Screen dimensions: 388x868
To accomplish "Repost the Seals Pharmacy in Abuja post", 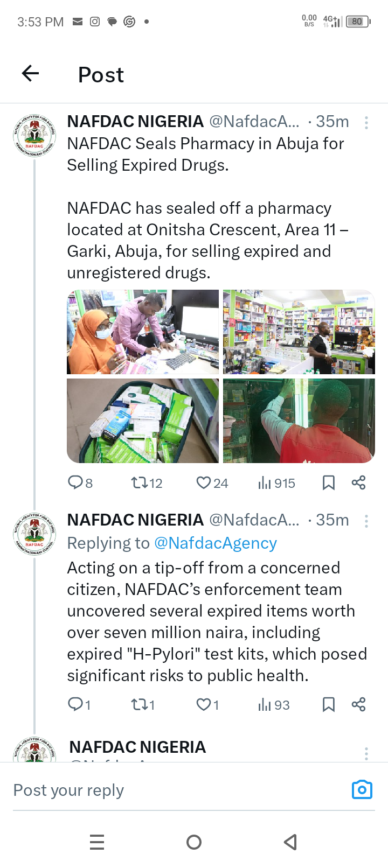I will 139,482.
